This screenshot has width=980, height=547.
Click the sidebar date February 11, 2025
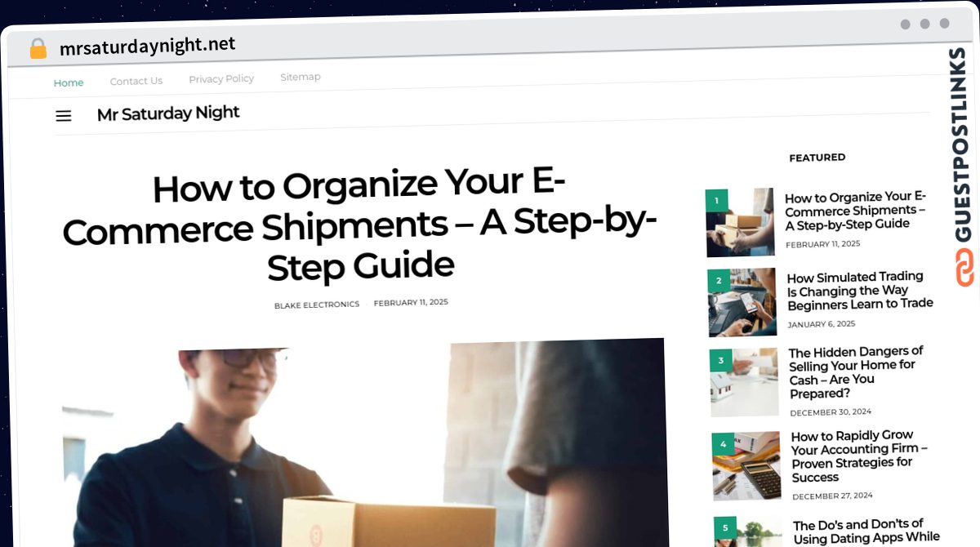tap(823, 244)
